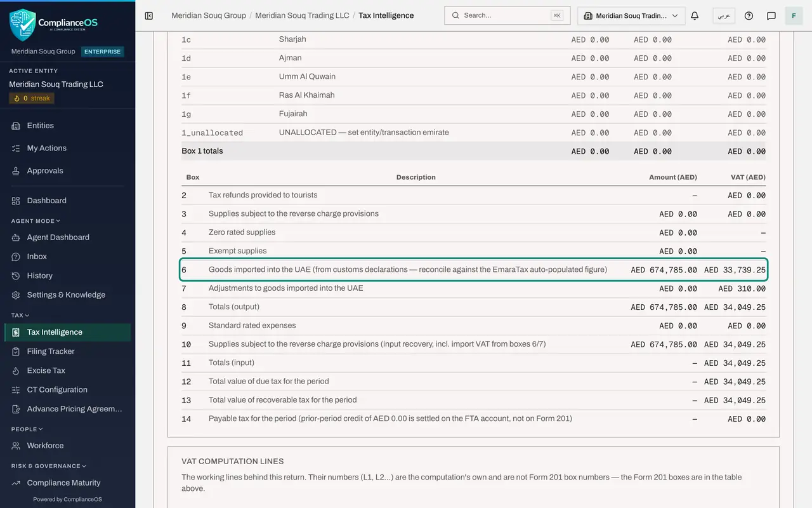Open the chat feedback icon
This screenshot has height=508, width=812.
click(x=771, y=16)
